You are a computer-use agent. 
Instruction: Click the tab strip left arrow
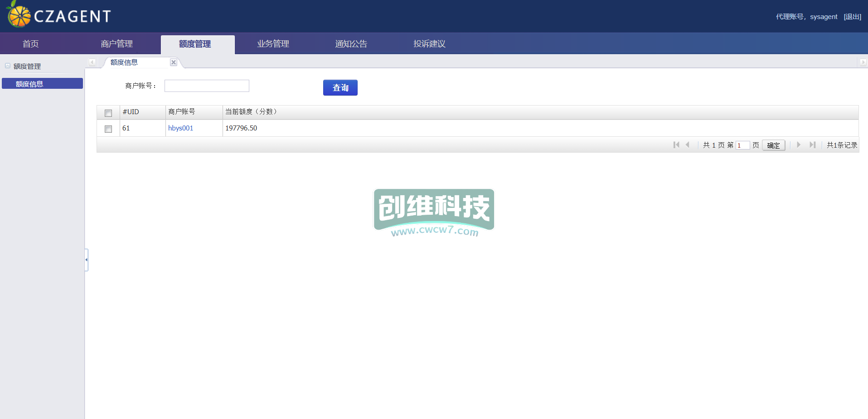pyautogui.click(x=92, y=63)
